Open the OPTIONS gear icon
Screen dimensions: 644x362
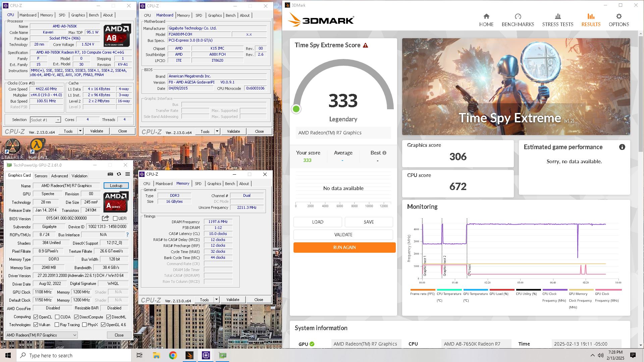pos(619,16)
